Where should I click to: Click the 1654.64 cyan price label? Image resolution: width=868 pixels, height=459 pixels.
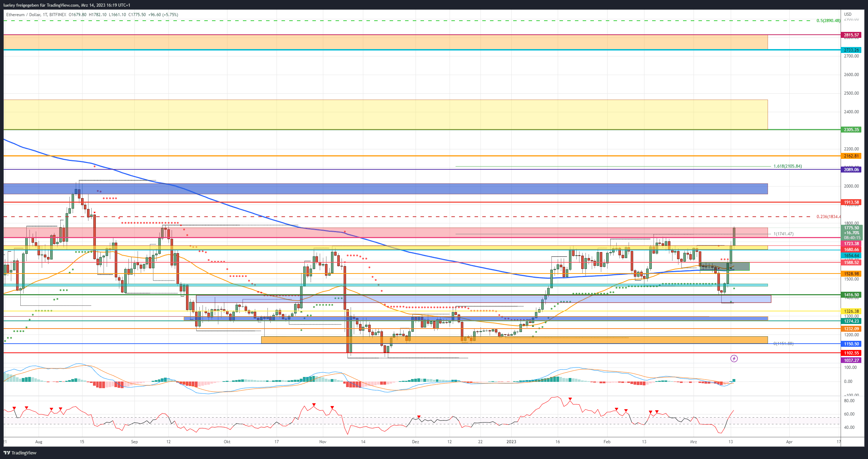(852, 256)
